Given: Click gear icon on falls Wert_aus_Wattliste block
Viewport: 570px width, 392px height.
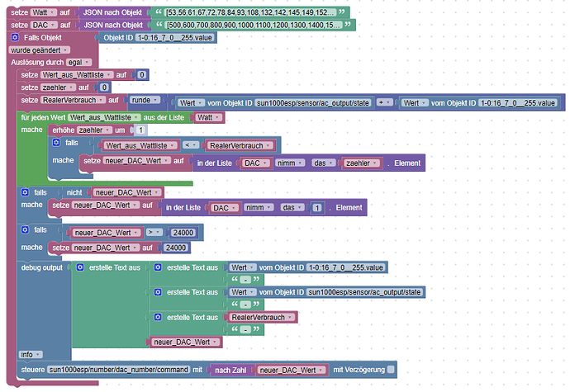Looking at the screenshot, I should point(56,143).
